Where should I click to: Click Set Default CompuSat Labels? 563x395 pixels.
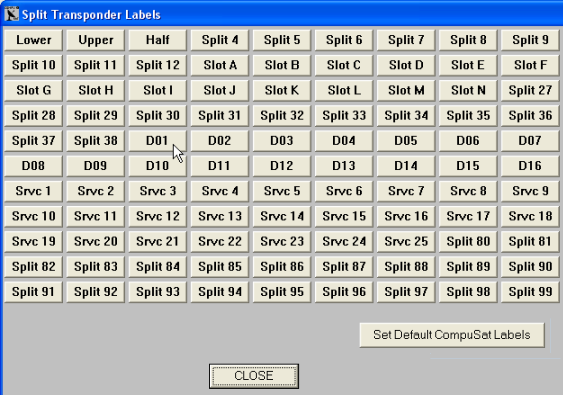coord(452,335)
